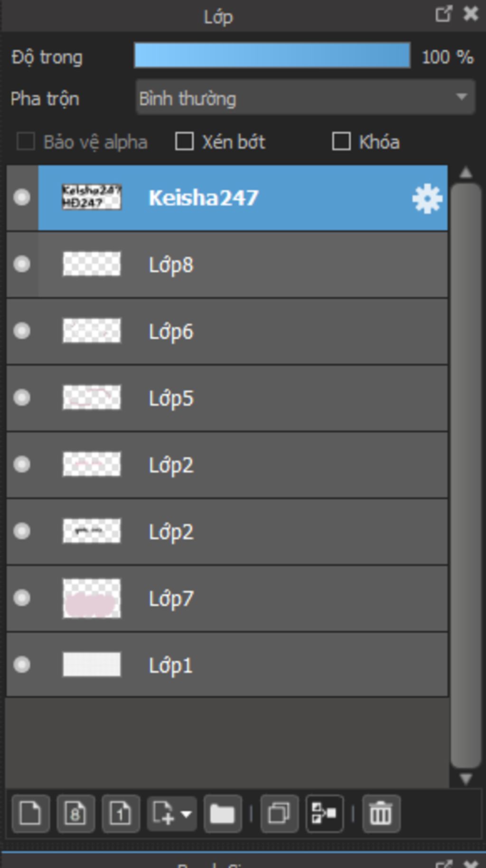The width and height of the screenshot is (486, 868).
Task: Open Keisha247 layer settings gear
Action: point(427,198)
